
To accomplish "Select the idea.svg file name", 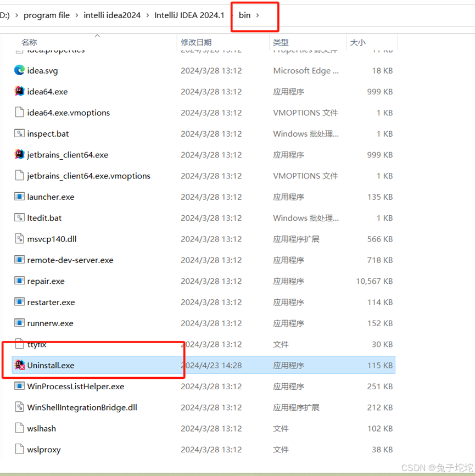I will pos(42,70).
